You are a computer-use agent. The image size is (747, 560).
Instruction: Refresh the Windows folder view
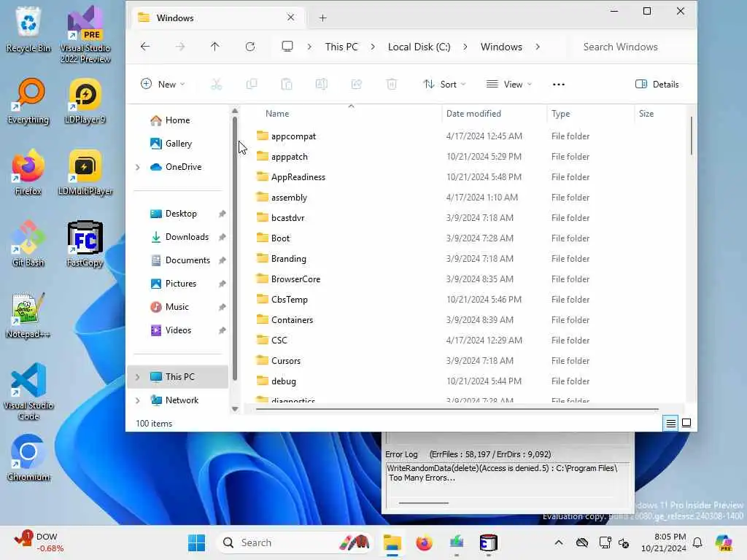click(x=250, y=46)
